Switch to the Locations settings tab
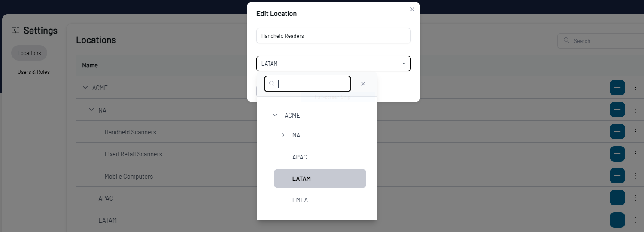Screen dimensions: 644x232 point(29,53)
